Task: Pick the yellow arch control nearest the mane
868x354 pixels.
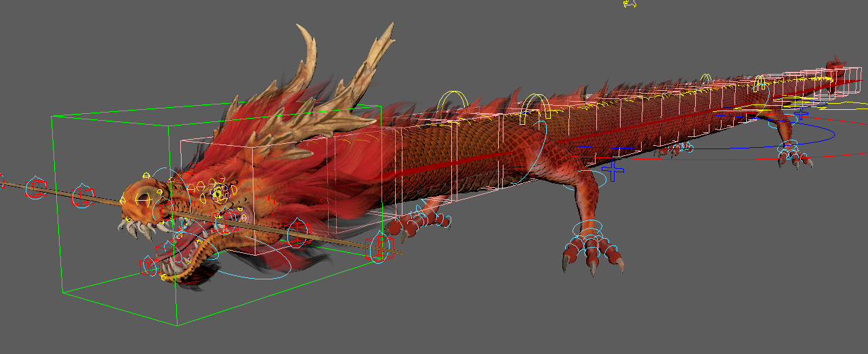Action: (453, 103)
